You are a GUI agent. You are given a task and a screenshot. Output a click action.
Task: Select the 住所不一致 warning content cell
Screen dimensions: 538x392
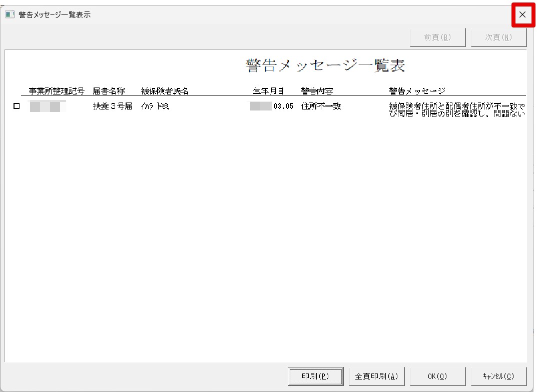tap(321, 106)
